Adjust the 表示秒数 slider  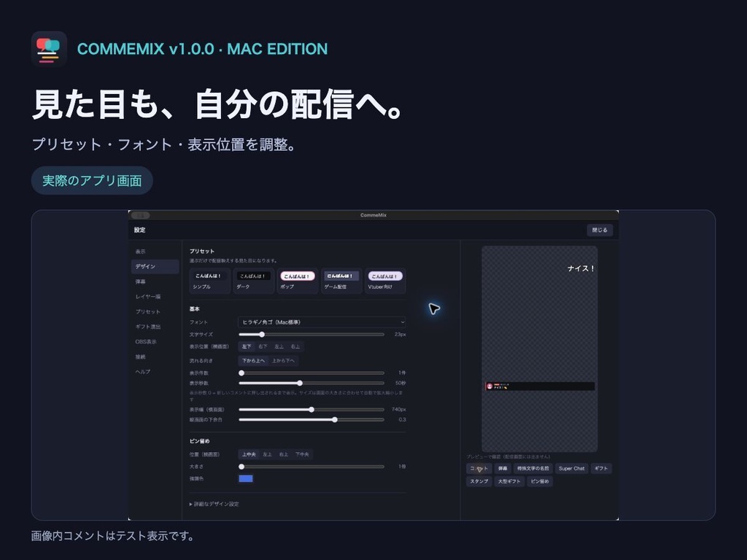coord(311,383)
